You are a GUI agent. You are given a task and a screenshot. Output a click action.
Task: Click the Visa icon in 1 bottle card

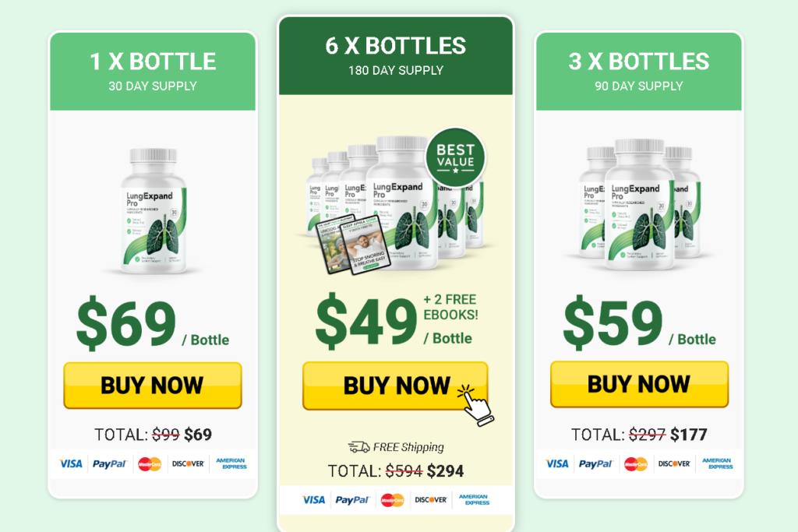point(70,464)
